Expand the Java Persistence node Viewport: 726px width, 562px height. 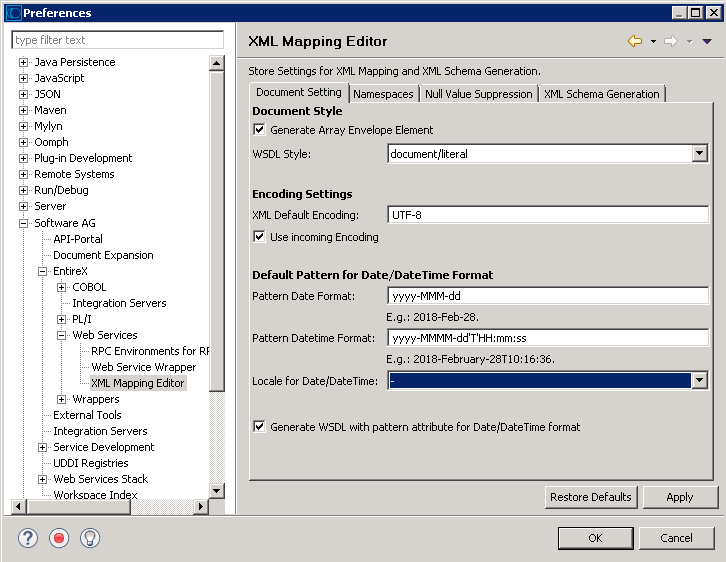23,62
